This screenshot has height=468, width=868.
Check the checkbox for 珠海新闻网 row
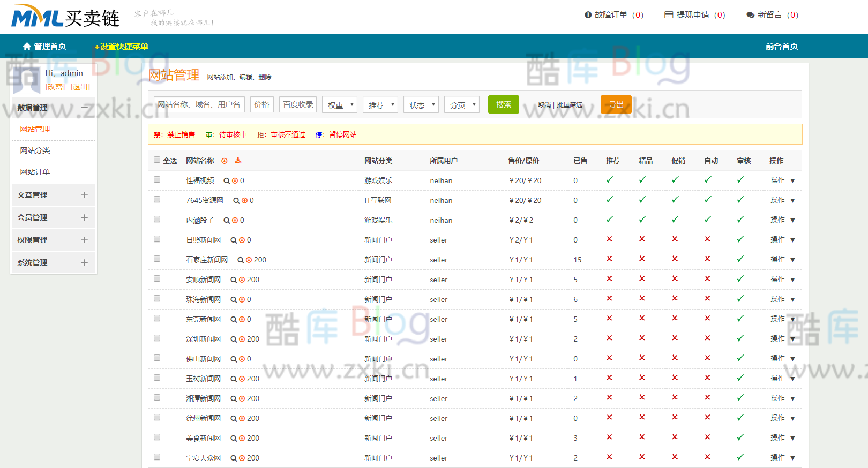coord(157,298)
